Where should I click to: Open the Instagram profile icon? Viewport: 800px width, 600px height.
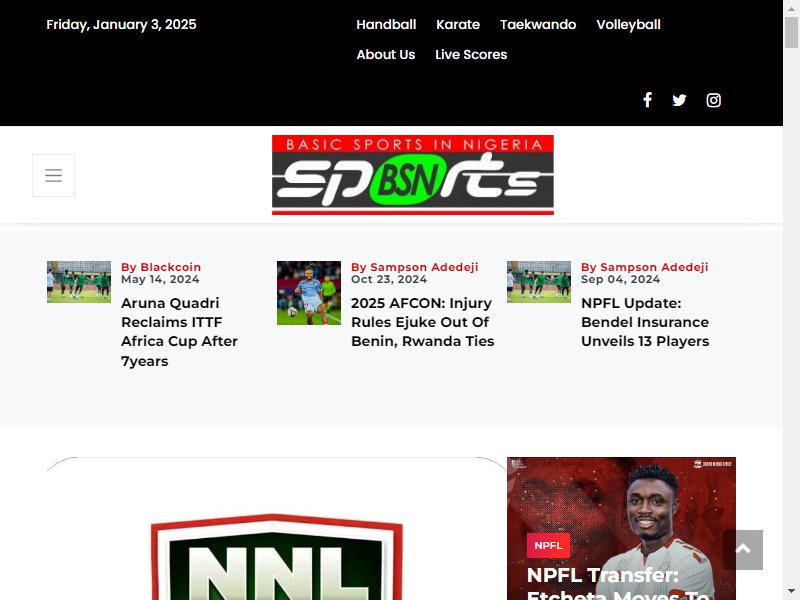[x=713, y=100]
